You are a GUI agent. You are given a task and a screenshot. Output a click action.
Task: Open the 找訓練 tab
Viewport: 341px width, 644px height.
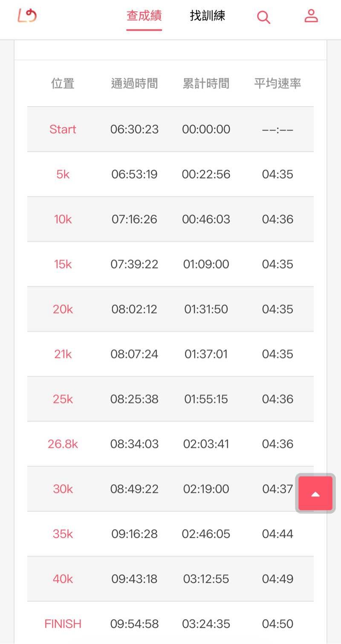[x=208, y=16]
